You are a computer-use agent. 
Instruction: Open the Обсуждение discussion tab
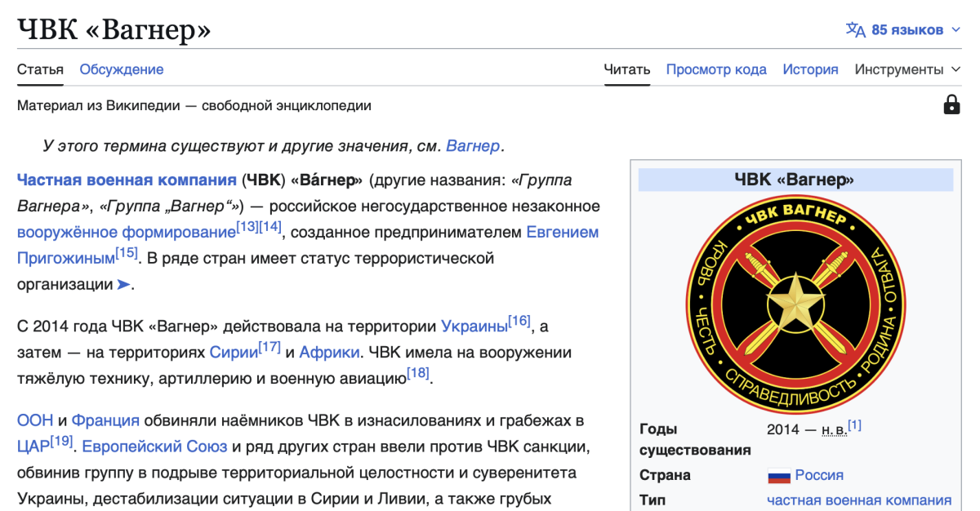122,69
